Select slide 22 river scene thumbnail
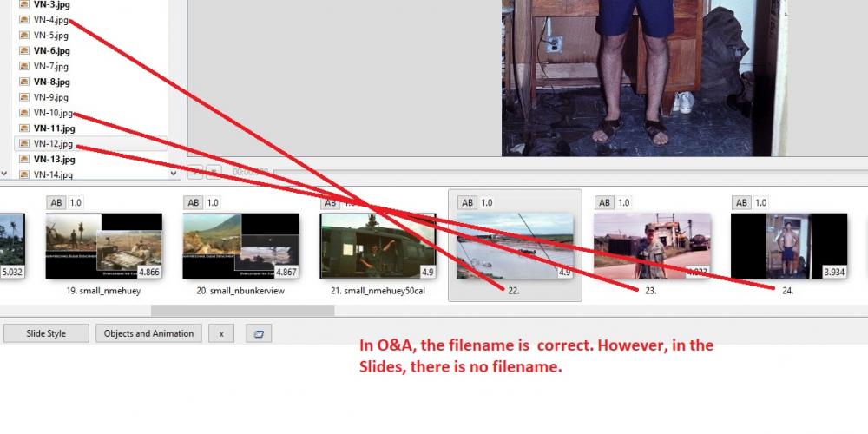The height and width of the screenshot is (434, 868). coord(515,246)
